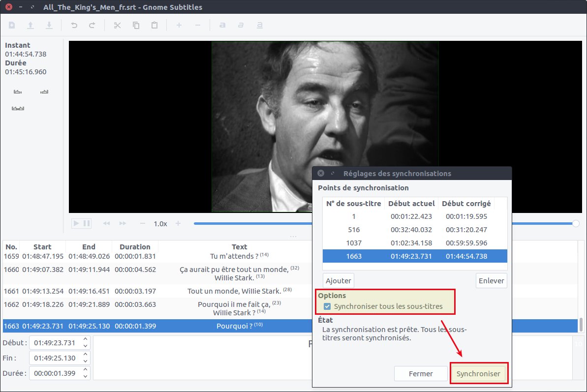Select subtitle row 1660
Viewport: 587px width, 392px height.
click(157, 273)
